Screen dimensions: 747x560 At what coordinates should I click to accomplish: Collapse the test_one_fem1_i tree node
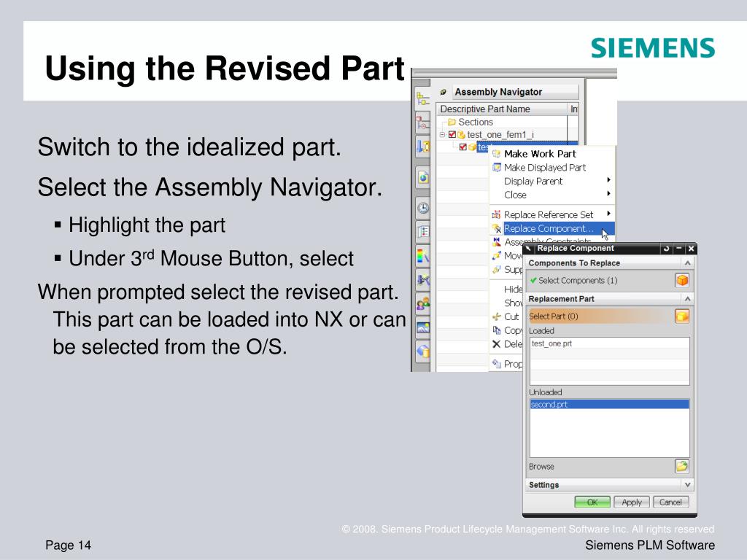click(x=442, y=135)
